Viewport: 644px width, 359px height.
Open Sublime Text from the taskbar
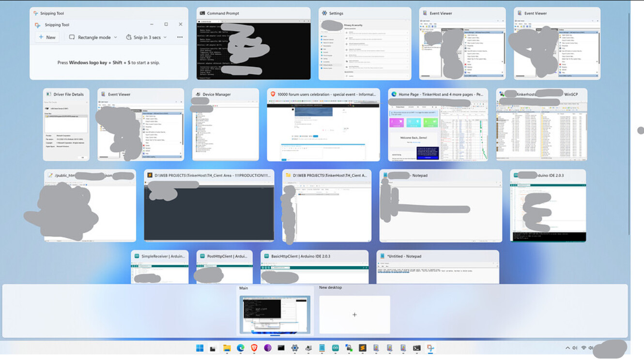click(362, 348)
